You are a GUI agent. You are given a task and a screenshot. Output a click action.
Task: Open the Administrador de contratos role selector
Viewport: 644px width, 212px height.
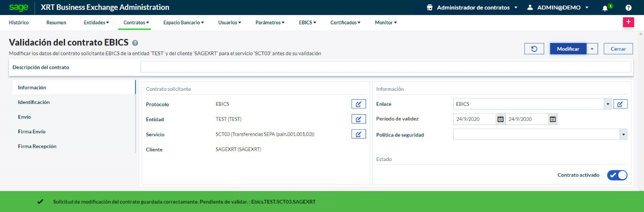[x=472, y=8]
